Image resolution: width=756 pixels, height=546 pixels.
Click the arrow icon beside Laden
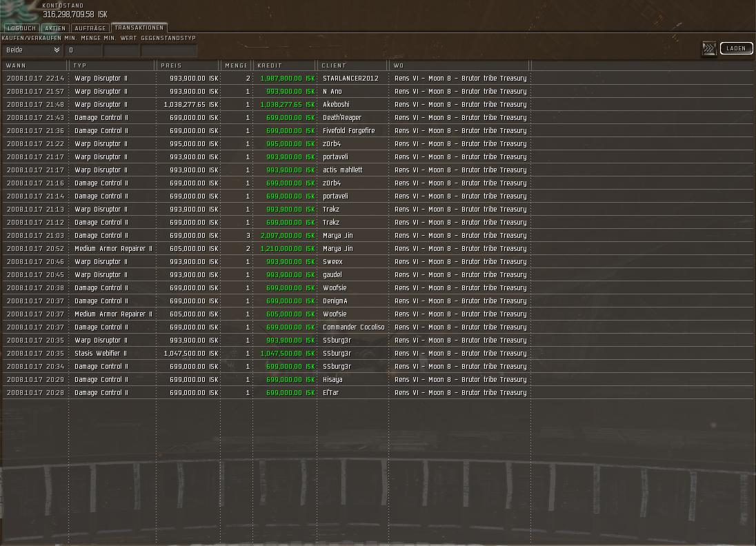point(709,49)
